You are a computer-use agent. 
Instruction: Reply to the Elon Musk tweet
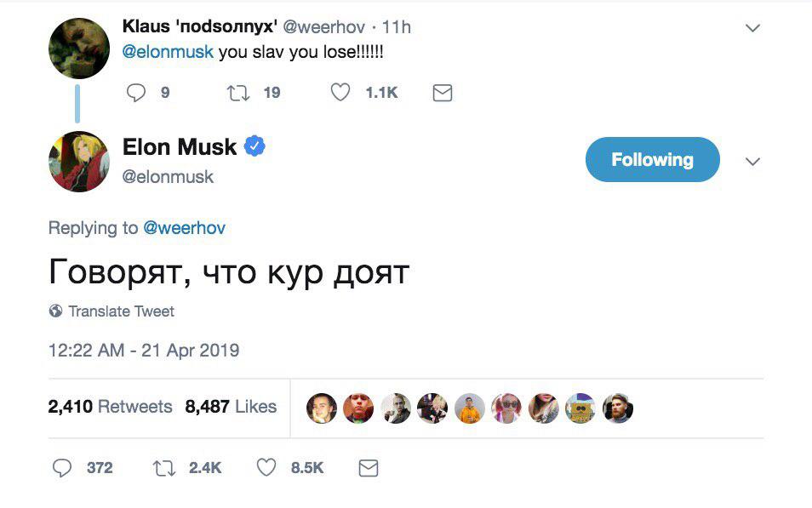point(62,467)
